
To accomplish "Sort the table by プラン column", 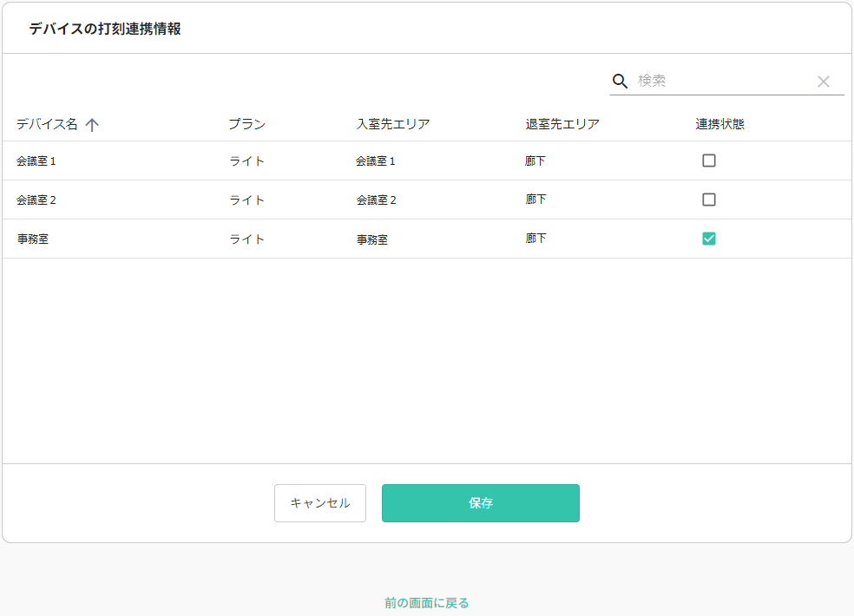I will (x=246, y=124).
